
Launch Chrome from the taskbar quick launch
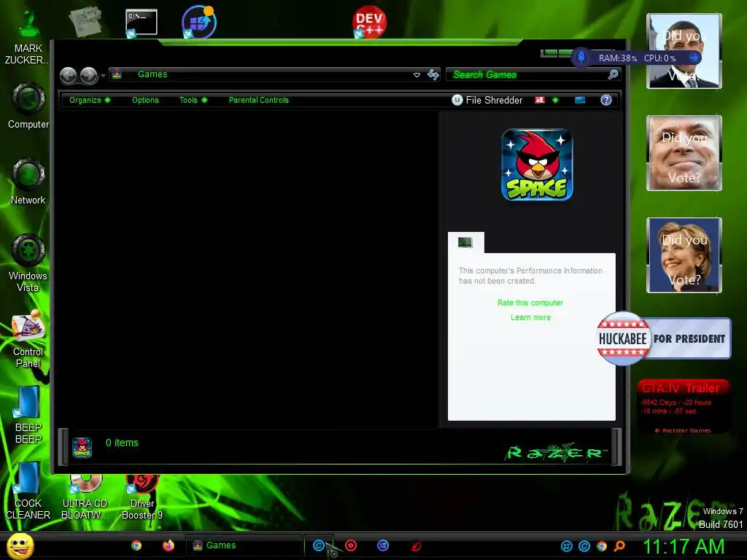(136, 545)
